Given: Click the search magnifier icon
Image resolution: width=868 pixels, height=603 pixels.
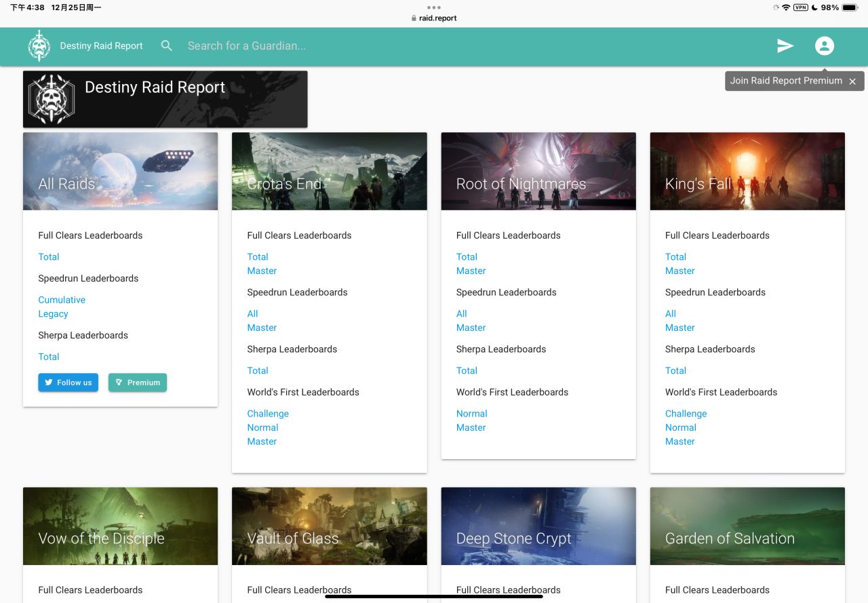Looking at the screenshot, I should click(x=167, y=46).
